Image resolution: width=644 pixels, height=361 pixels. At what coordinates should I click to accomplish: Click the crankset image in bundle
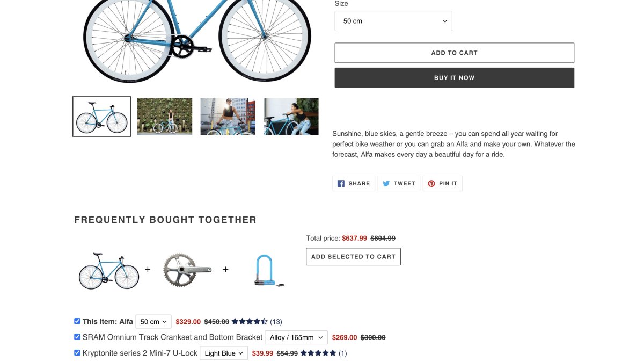[187, 270]
